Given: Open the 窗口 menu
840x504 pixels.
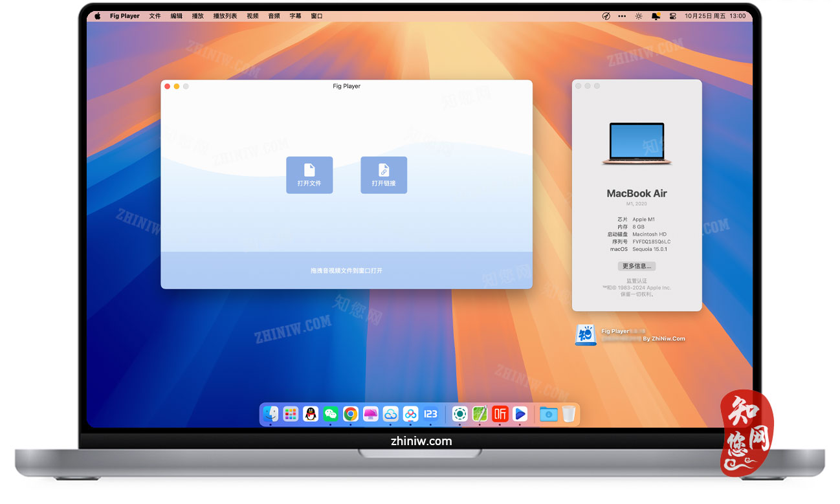Looking at the screenshot, I should click(x=316, y=16).
